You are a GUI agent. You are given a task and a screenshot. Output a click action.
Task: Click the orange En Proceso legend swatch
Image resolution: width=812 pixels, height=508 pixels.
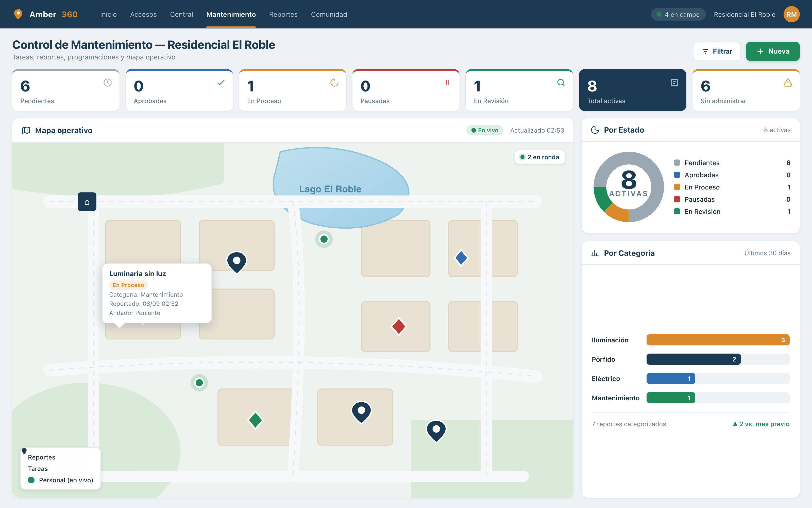(x=677, y=187)
